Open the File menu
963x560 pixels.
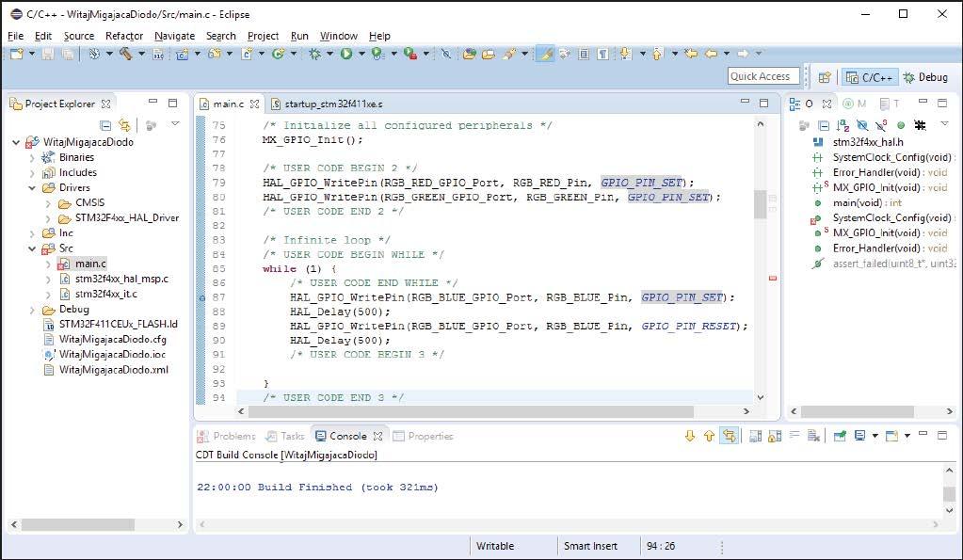tap(15, 36)
